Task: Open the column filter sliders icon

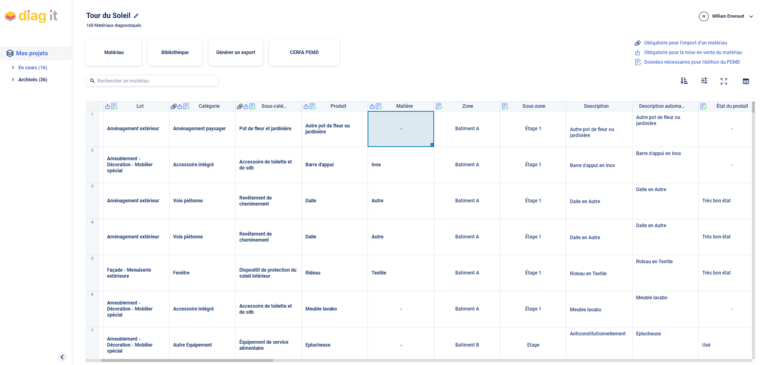Action: click(x=704, y=81)
